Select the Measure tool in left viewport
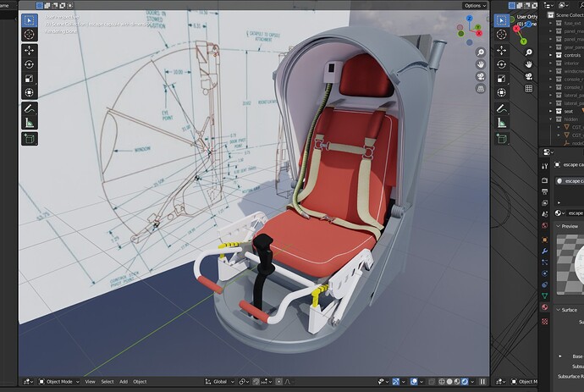This screenshot has height=392, width=584. coord(30,123)
